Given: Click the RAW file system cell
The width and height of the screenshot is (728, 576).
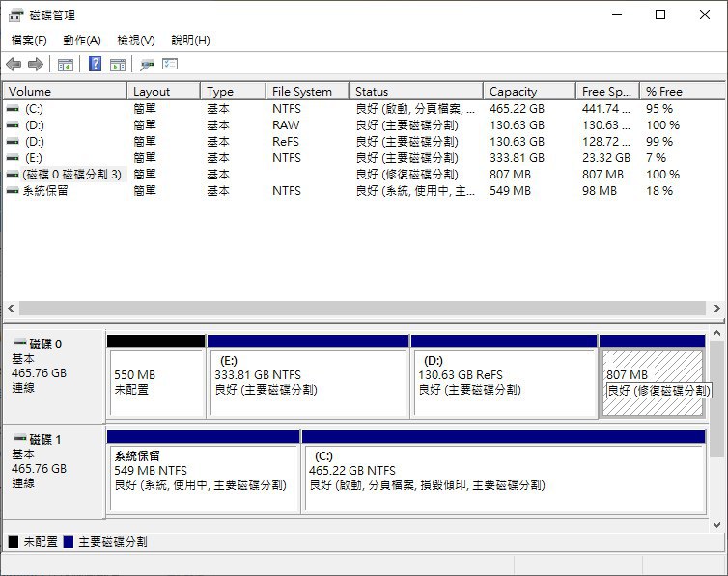Looking at the screenshot, I should pos(286,125).
